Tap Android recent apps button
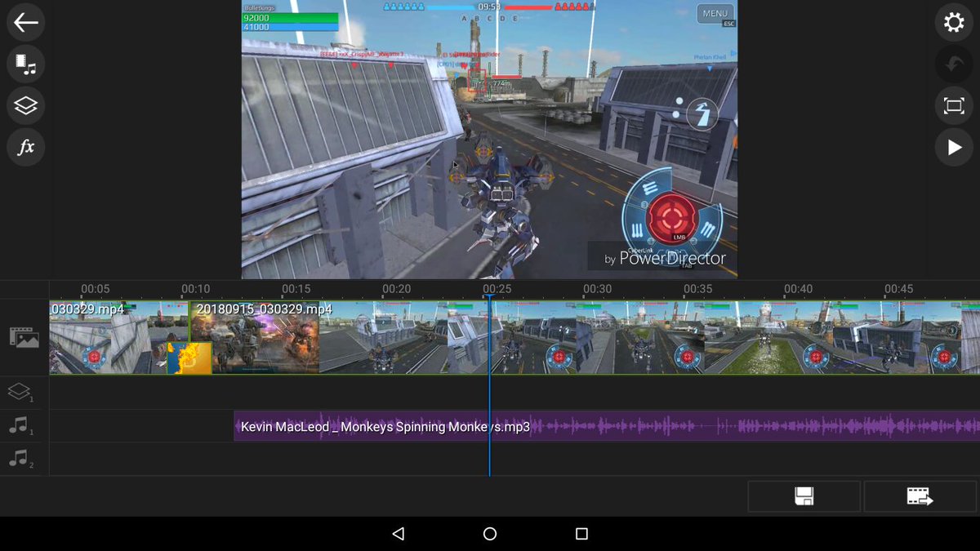This screenshot has height=551, width=980. tap(581, 534)
